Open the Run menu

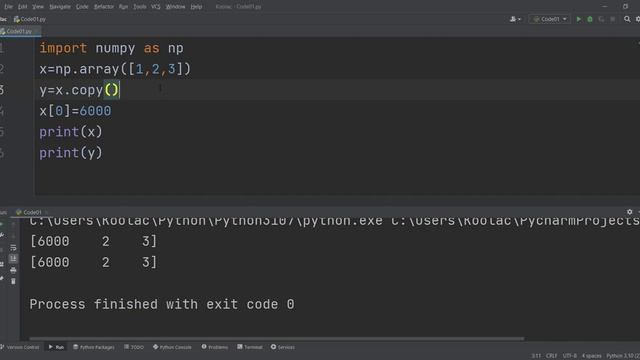123,7
